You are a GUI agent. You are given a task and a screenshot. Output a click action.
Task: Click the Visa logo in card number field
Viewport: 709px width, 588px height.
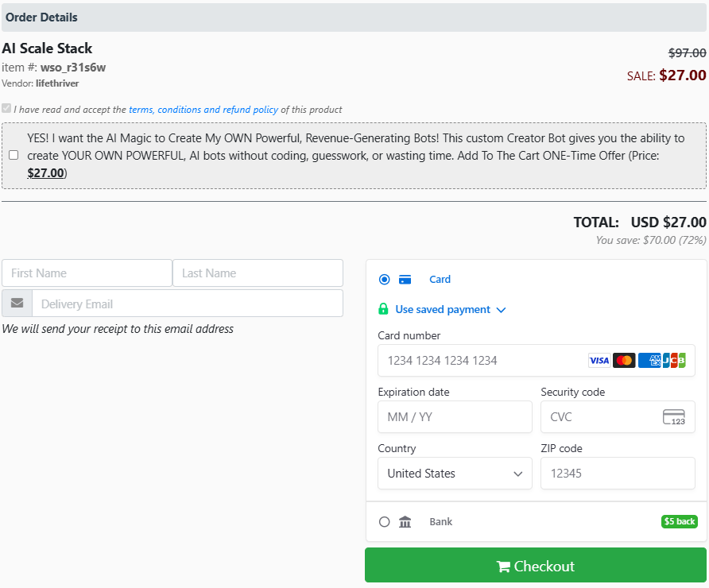(x=599, y=360)
